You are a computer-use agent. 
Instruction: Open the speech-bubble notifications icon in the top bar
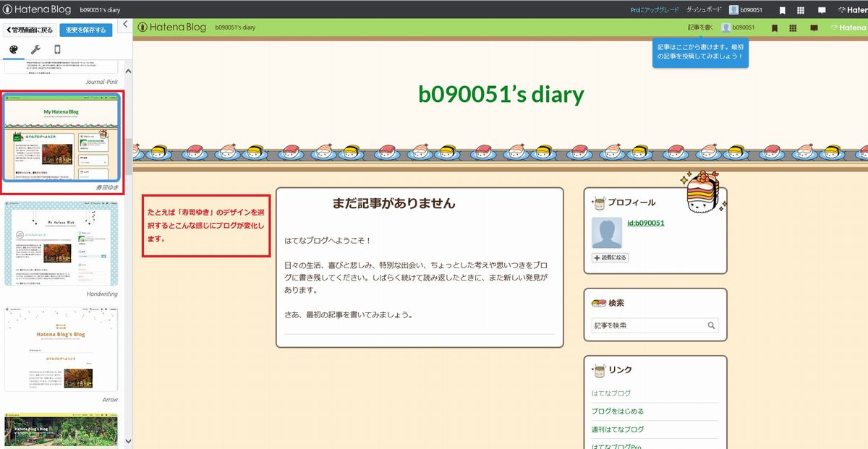(x=822, y=10)
